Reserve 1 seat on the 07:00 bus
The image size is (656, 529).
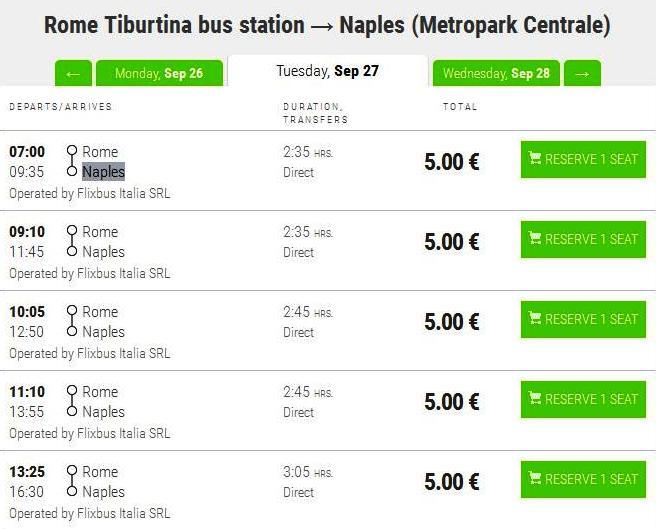point(583,160)
